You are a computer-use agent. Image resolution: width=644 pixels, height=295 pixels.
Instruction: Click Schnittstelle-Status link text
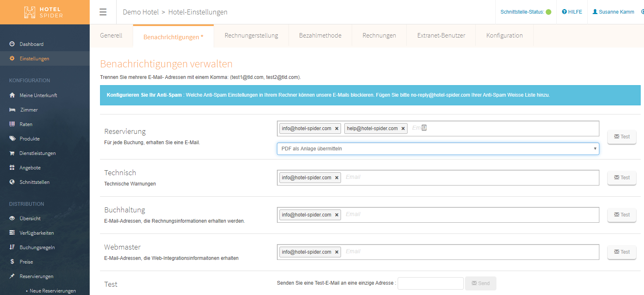pos(522,12)
